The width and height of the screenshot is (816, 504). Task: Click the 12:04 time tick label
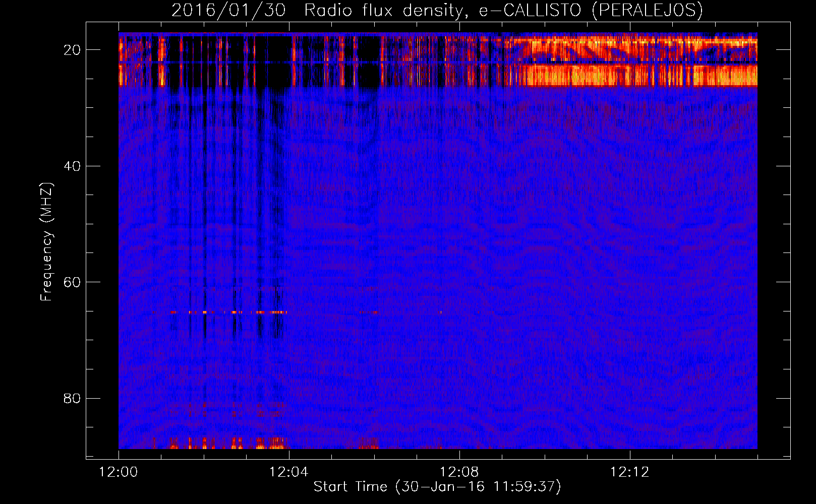(289, 472)
